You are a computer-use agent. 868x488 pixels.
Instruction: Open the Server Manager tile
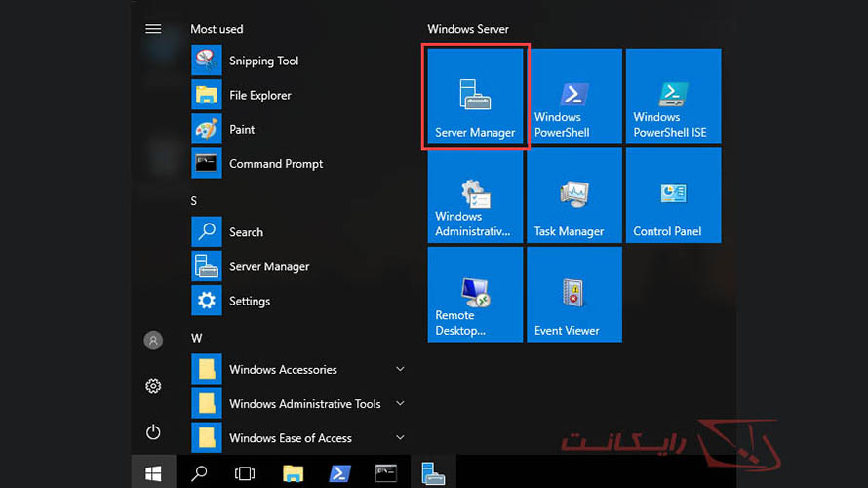[x=475, y=97]
